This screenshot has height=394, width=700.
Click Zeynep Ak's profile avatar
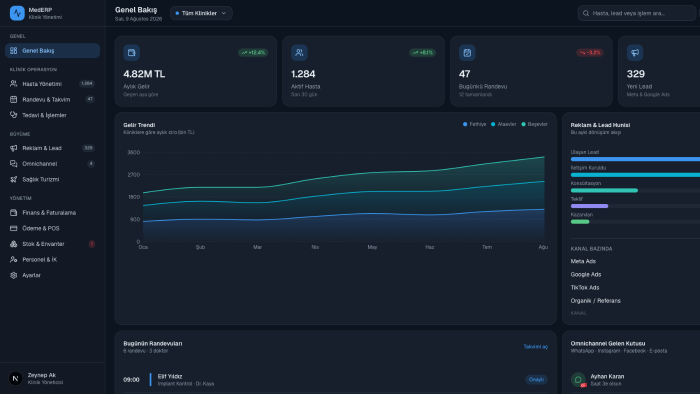pos(16,378)
